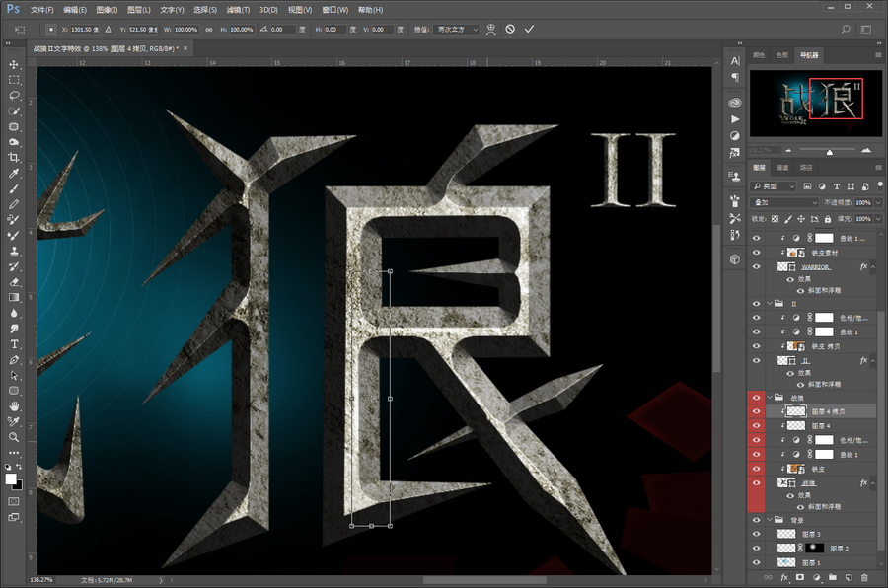Click the navigator zoom slider handle
888x588 pixels.
(828, 152)
